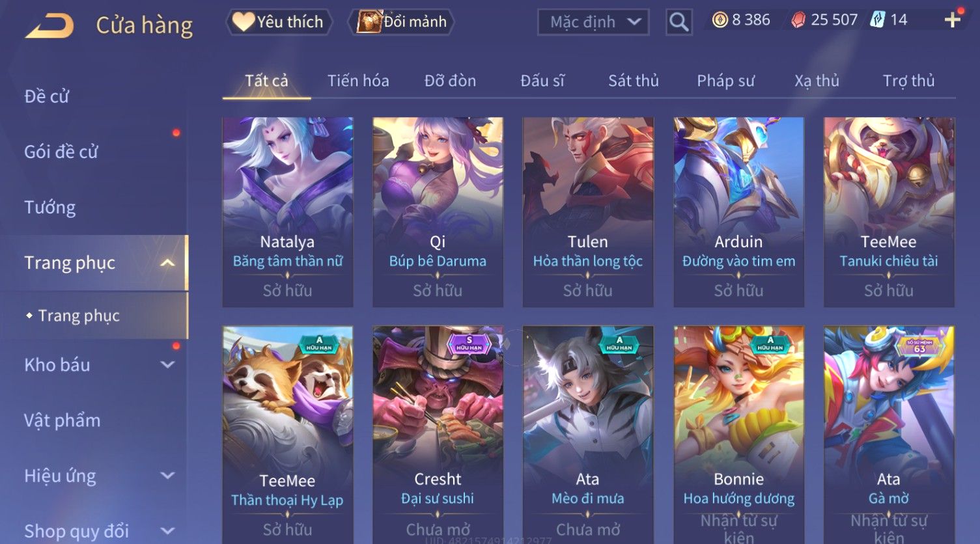This screenshot has height=544, width=980.
Task: Select the Sát thủ category tab
Action: [x=634, y=81]
